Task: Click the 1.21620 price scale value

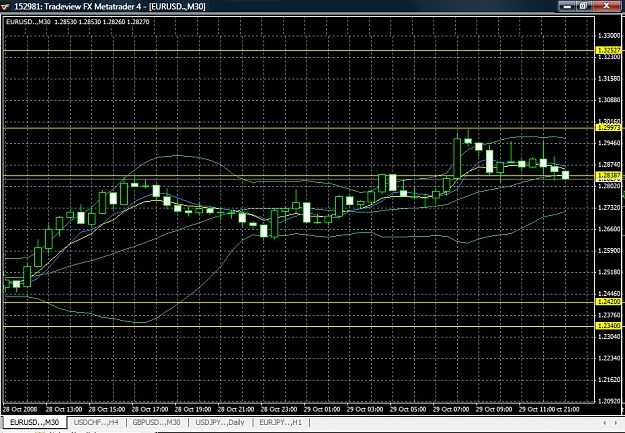Action: (609, 380)
